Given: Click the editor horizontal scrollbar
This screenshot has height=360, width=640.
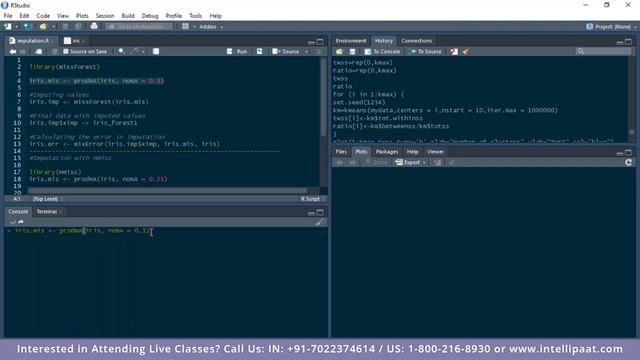Looking at the screenshot, I should (x=167, y=191).
